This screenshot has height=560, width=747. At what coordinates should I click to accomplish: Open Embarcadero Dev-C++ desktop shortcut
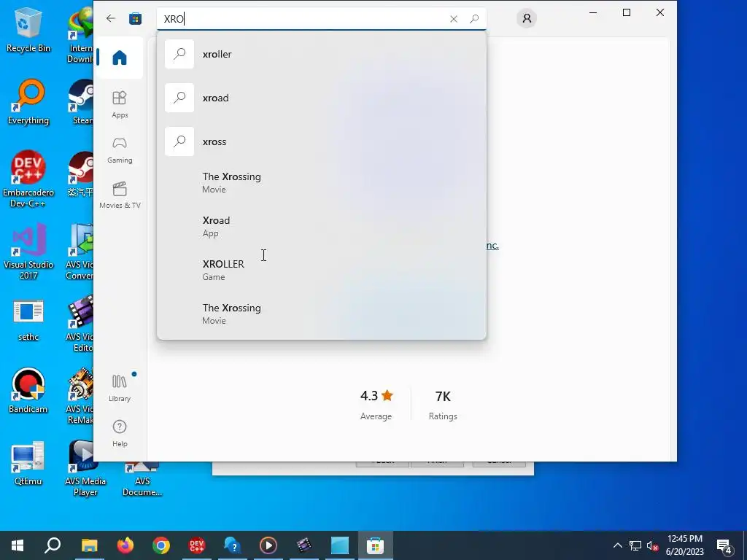[x=28, y=179]
